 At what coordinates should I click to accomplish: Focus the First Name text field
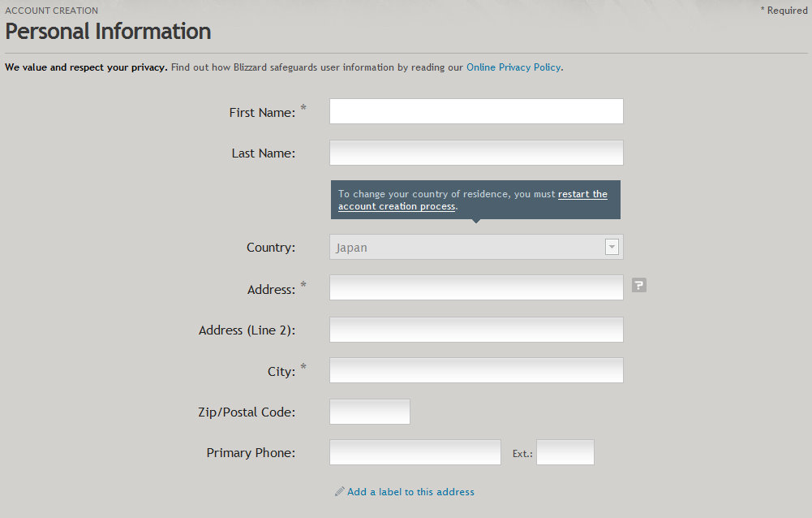point(476,111)
